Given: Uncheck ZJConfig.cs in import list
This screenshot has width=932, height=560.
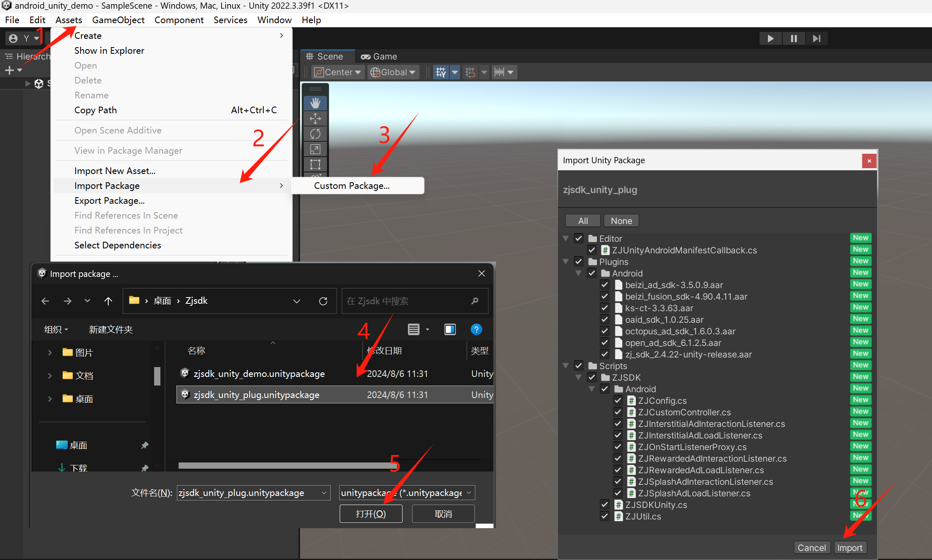Looking at the screenshot, I should click(x=618, y=400).
